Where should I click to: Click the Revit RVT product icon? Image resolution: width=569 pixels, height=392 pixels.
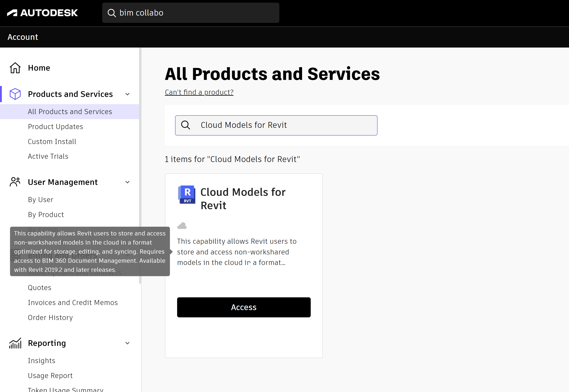coord(187,195)
